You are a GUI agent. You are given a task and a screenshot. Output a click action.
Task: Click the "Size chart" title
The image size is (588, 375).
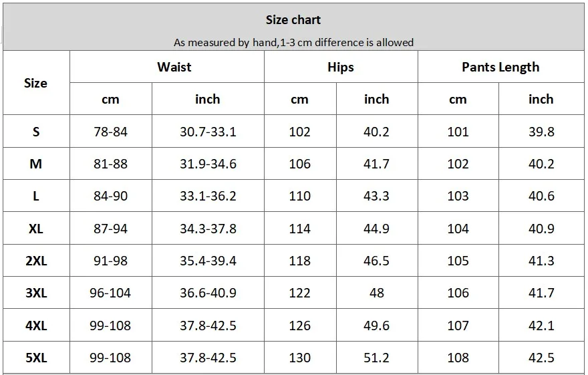click(x=293, y=20)
